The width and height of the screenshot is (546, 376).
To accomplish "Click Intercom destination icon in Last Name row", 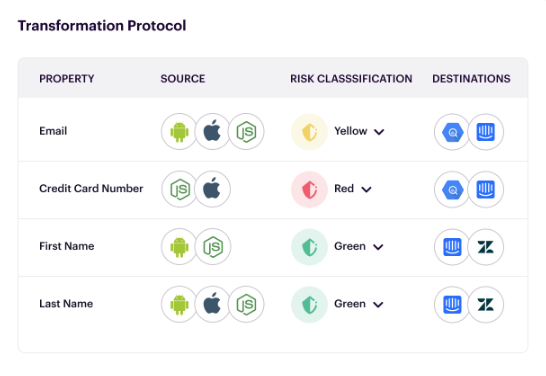I will click(x=452, y=304).
